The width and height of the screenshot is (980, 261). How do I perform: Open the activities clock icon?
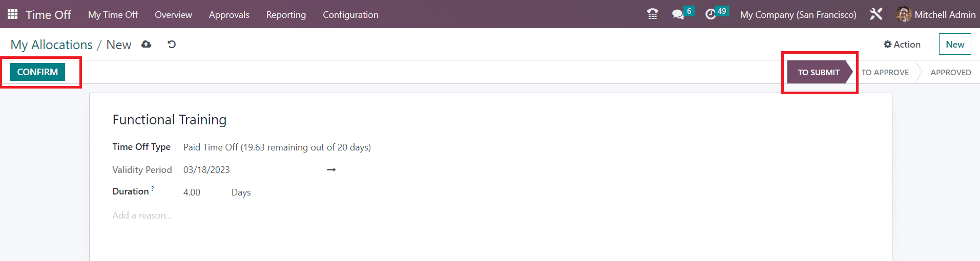click(711, 14)
